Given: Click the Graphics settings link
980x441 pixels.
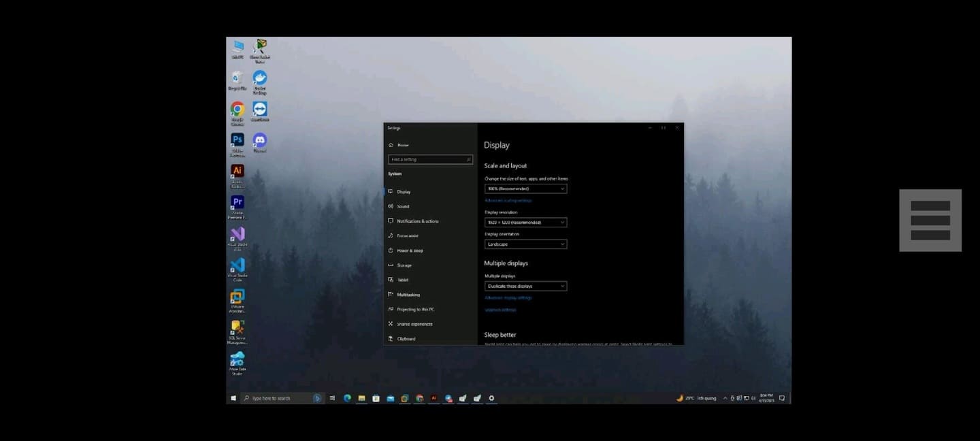Looking at the screenshot, I should point(500,310).
